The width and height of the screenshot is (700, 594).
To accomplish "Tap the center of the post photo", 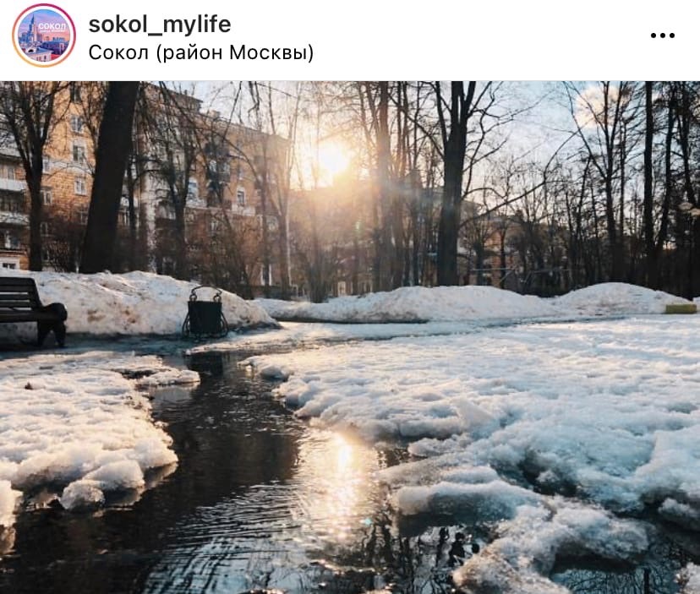I will pos(350,337).
